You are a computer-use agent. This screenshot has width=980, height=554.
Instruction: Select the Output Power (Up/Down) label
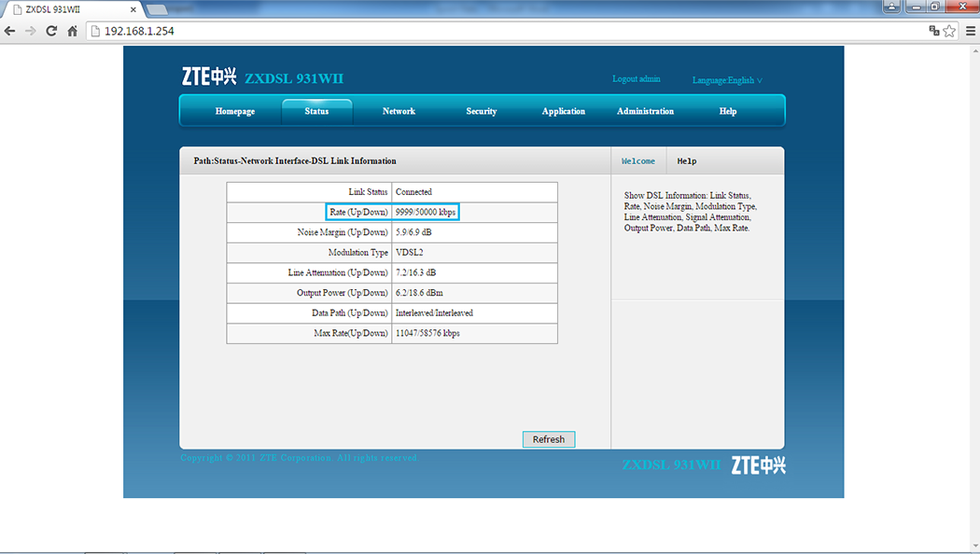[x=343, y=293]
